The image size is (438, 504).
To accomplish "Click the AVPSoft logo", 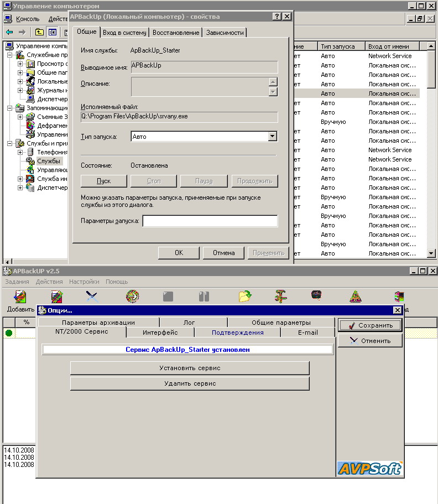I will point(369,468).
